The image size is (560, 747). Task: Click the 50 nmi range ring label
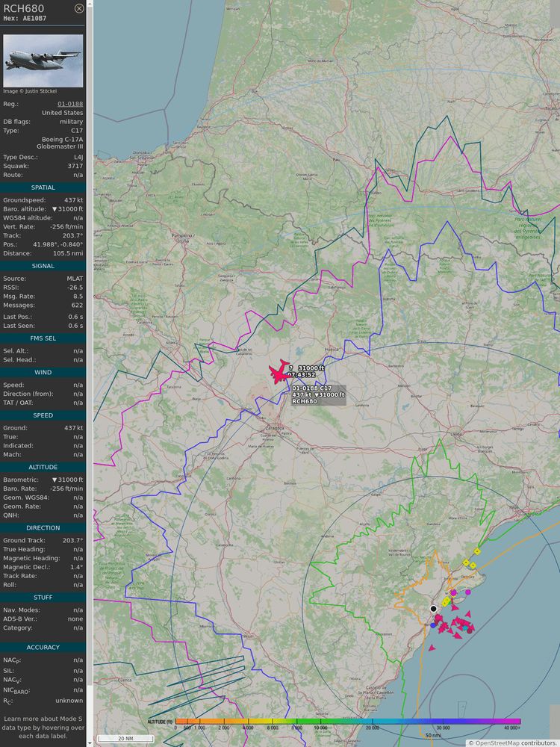click(x=435, y=736)
